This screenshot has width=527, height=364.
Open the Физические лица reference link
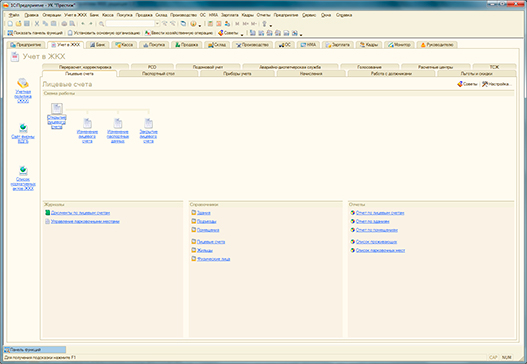click(213, 259)
